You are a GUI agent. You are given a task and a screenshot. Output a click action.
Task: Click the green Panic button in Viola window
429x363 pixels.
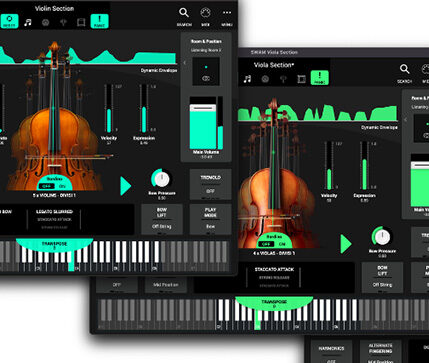pyautogui.click(x=320, y=78)
